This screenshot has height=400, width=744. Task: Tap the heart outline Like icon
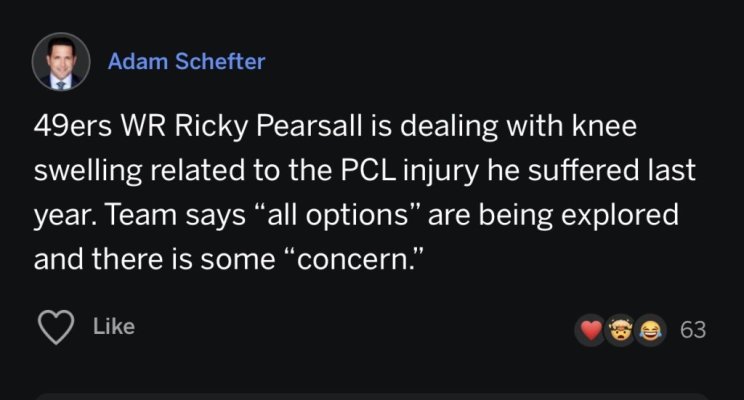click(x=56, y=326)
